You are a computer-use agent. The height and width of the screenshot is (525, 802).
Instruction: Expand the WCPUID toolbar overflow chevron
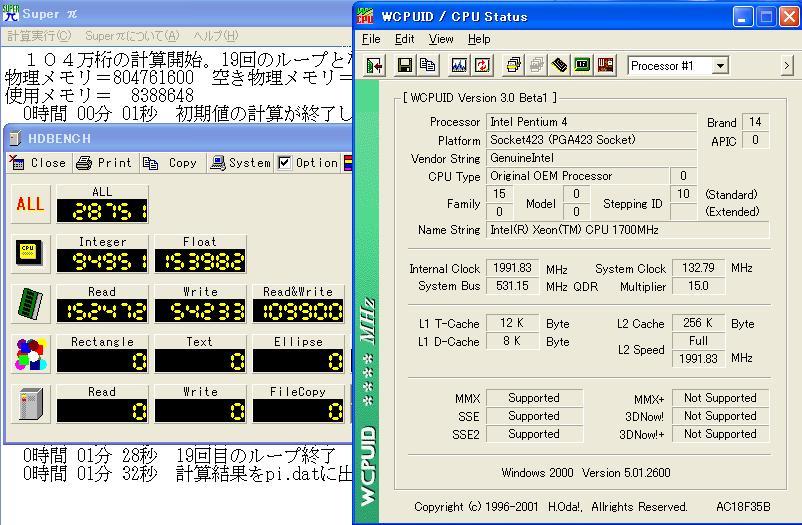coord(787,65)
